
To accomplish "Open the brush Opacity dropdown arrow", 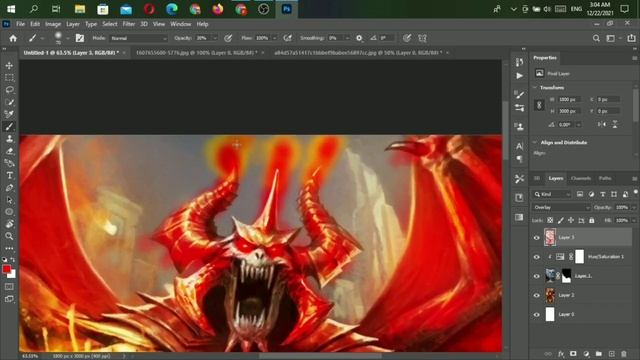I will pos(215,38).
